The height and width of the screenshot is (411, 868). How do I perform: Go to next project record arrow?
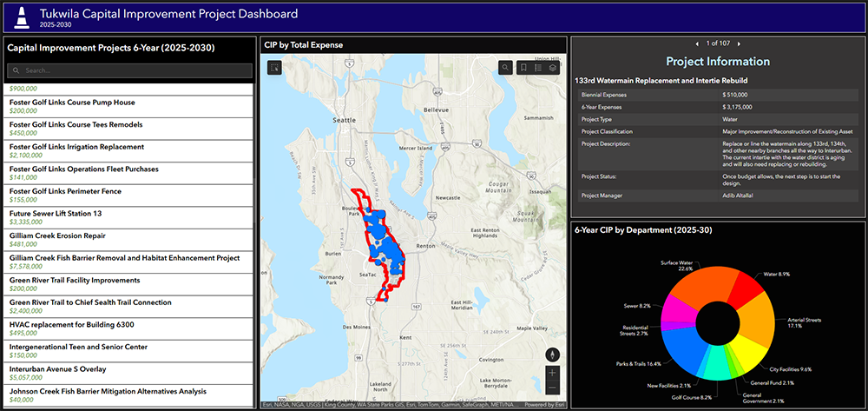(739, 43)
